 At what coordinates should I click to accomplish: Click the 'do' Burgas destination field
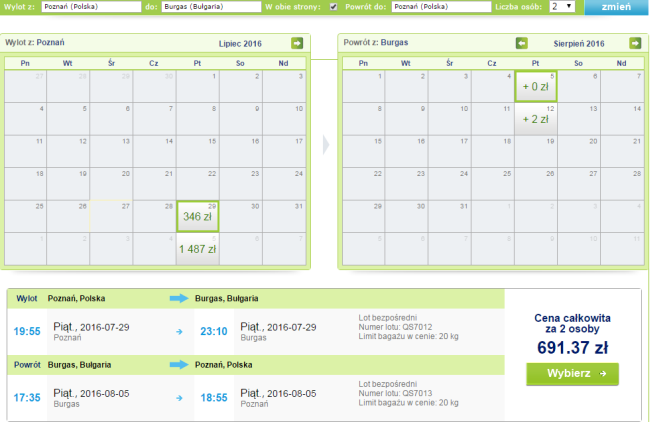click(211, 7)
